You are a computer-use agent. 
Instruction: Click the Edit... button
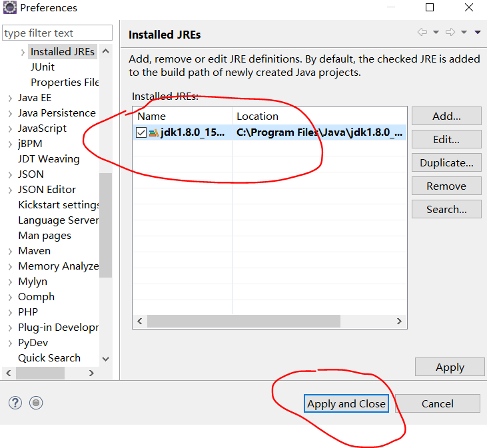pyautogui.click(x=446, y=139)
